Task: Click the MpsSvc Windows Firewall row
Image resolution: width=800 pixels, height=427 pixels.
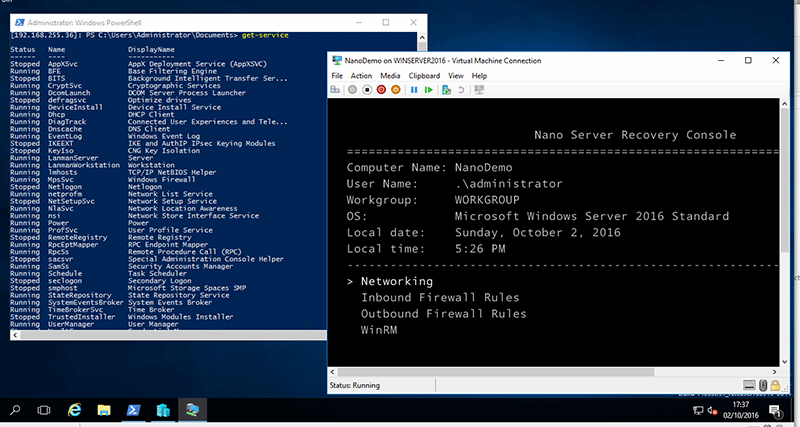Action: point(103,180)
